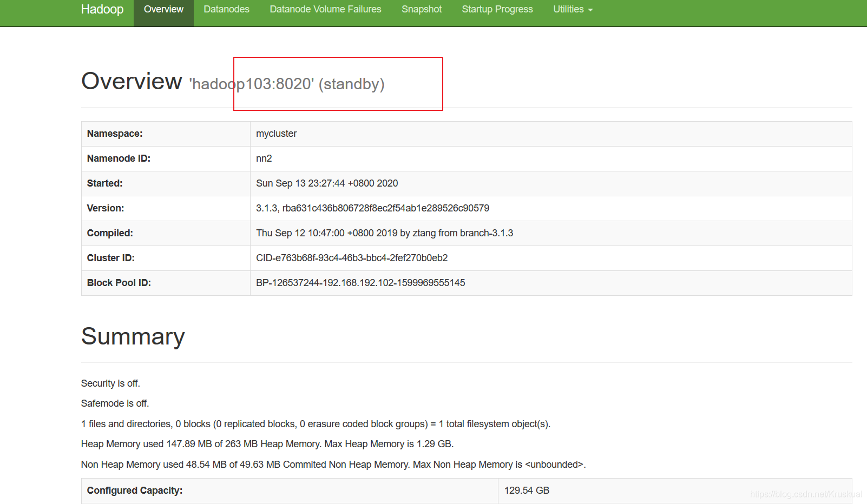
Task: Select the 3.1.3 version hash value
Action: click(372, 208)
